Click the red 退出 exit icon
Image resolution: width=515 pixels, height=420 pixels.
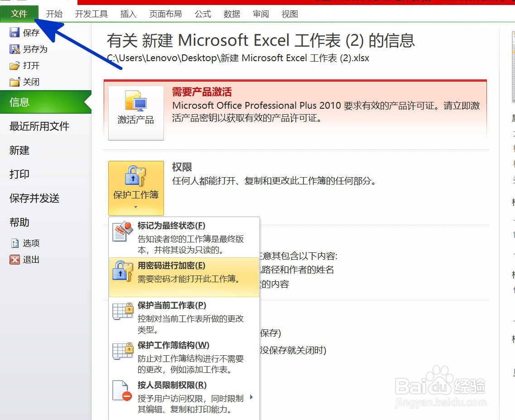15,260
